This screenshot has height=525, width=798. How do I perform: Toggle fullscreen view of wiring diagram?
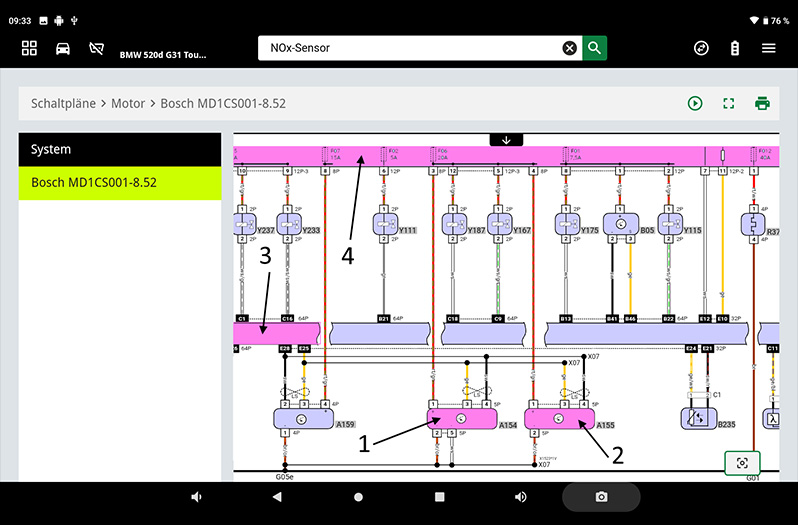tap(729, 103)
